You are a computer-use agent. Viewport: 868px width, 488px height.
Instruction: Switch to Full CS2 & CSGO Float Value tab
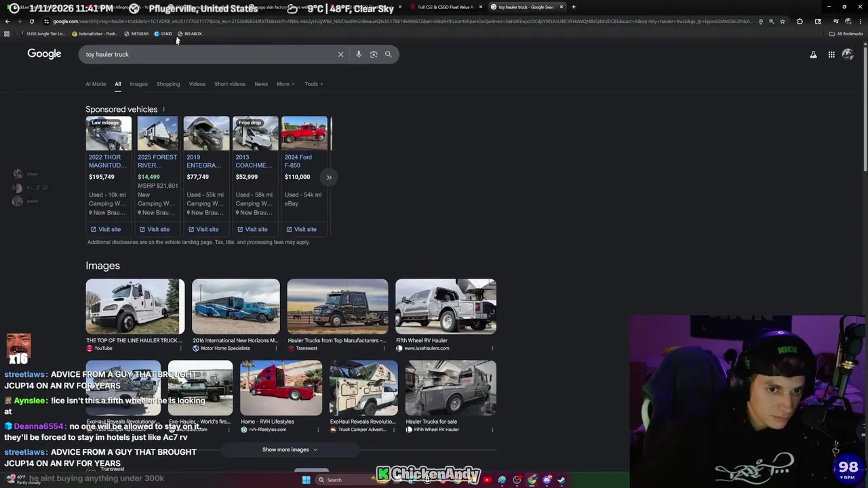pyautogui.click(x=446, y=7)
